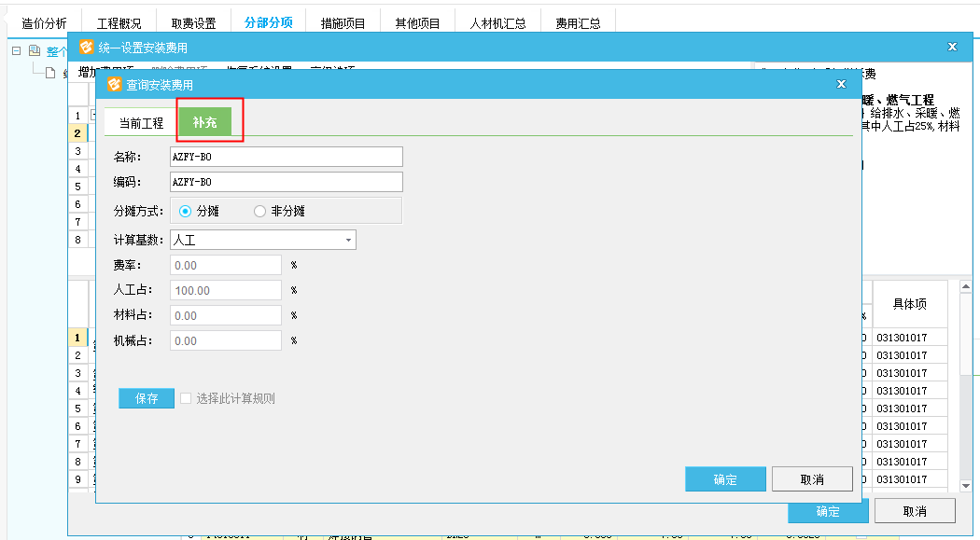980x540 pixels.
Task: Open the 人材机汇总 main tab
Action: click(497, 23)
